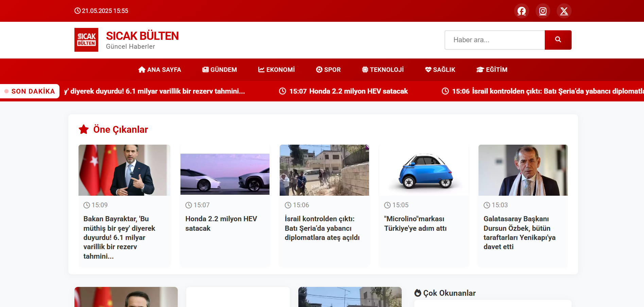Open the SAĞLIK menu section
This screenshot has height=307, width=644.
click(440, 69)
